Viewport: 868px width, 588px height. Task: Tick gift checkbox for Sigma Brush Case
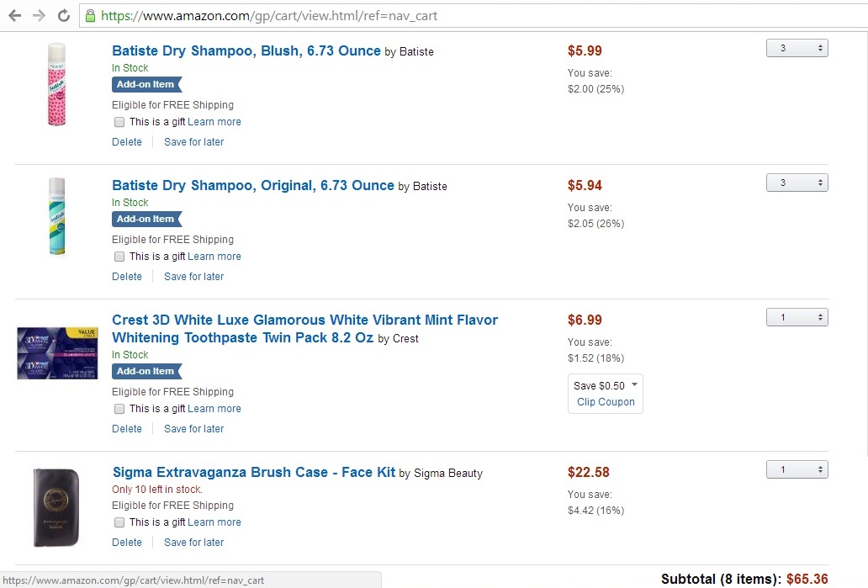pos(119,522)
